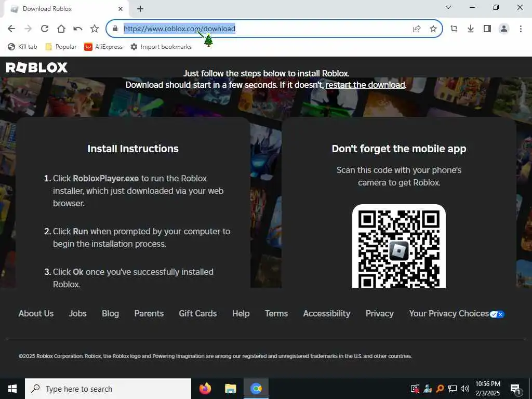Click the star icon left of address bar

pyautogui.click(x=95, y=29)
